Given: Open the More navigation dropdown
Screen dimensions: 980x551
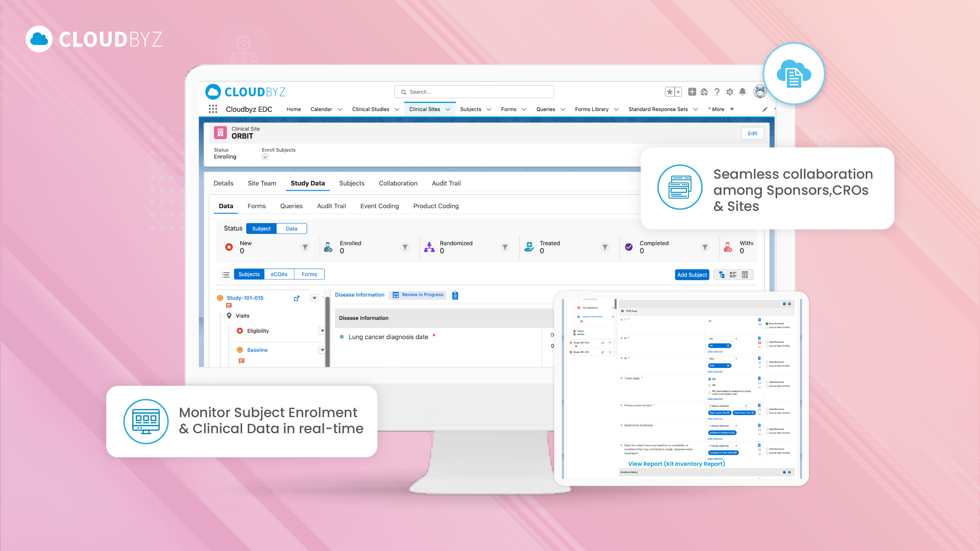Looking at the screenshot, I should pos(721,110).
